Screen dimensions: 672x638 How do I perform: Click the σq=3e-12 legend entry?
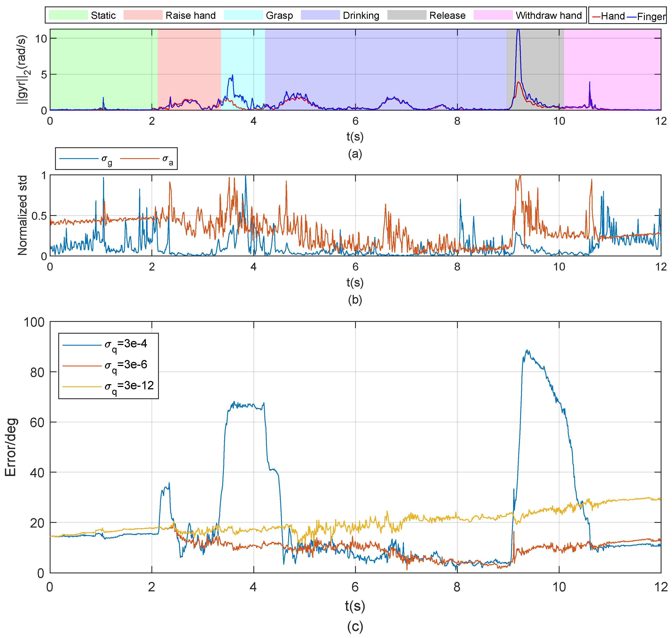[129, 386]
